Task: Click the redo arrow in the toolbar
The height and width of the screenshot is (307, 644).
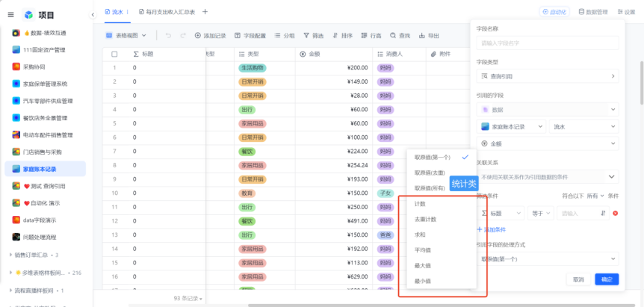Action: (x=183, y=36)
